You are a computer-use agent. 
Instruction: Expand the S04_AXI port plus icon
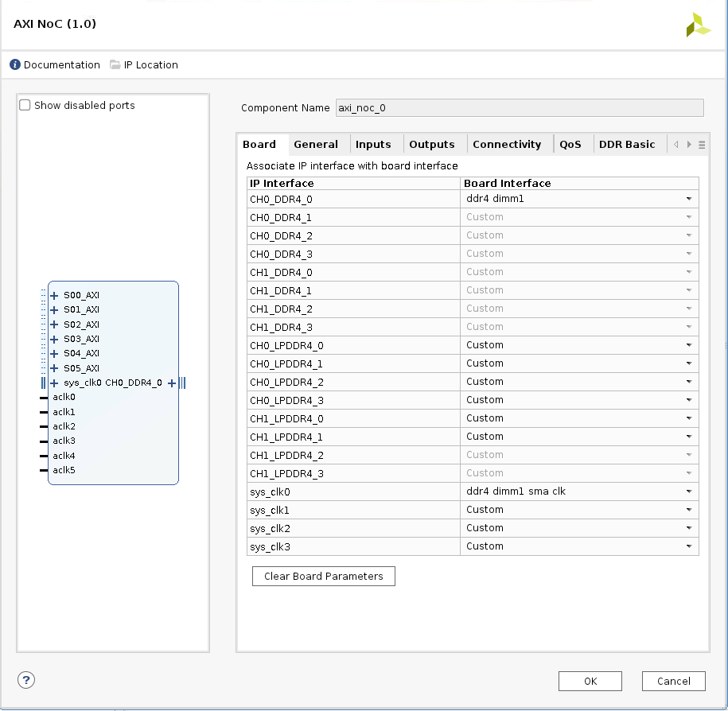click(54, 354)
